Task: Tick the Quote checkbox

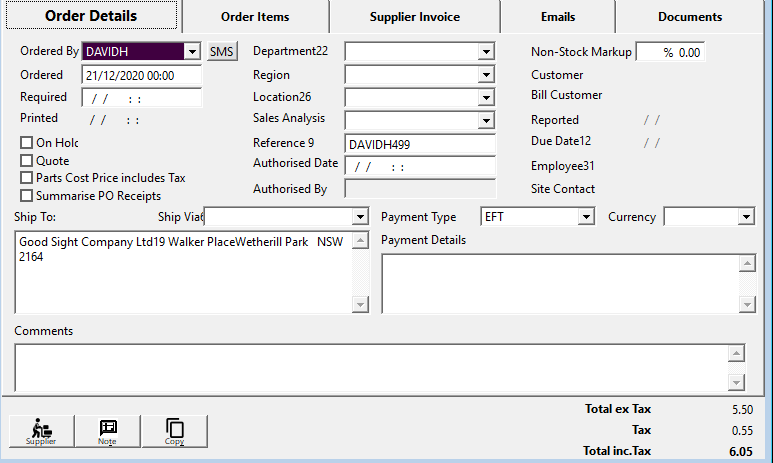Action: pyautogui.click(x=27, y=161)
